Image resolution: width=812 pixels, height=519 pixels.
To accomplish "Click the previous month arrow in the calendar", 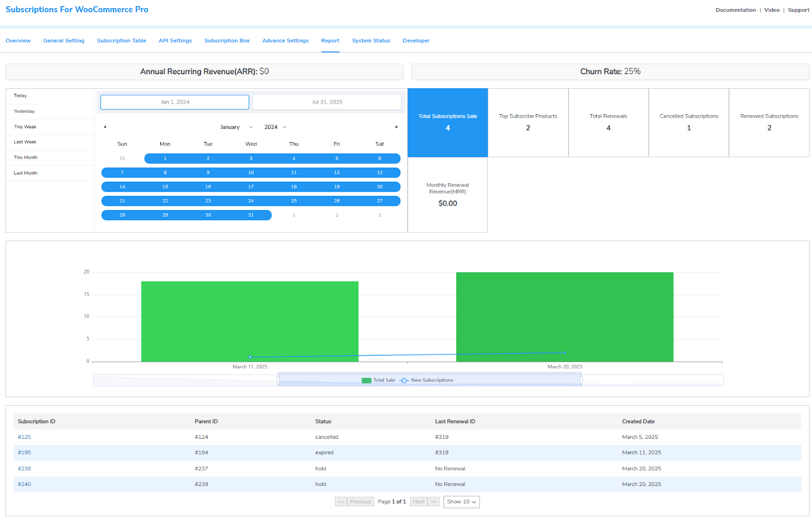I will (x=105, y=127).
